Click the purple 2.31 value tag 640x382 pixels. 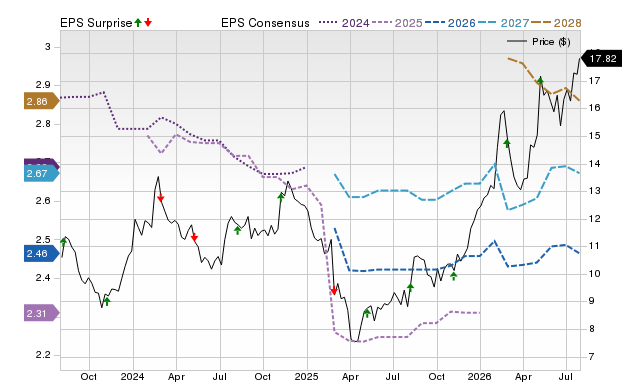coord(42,313)
